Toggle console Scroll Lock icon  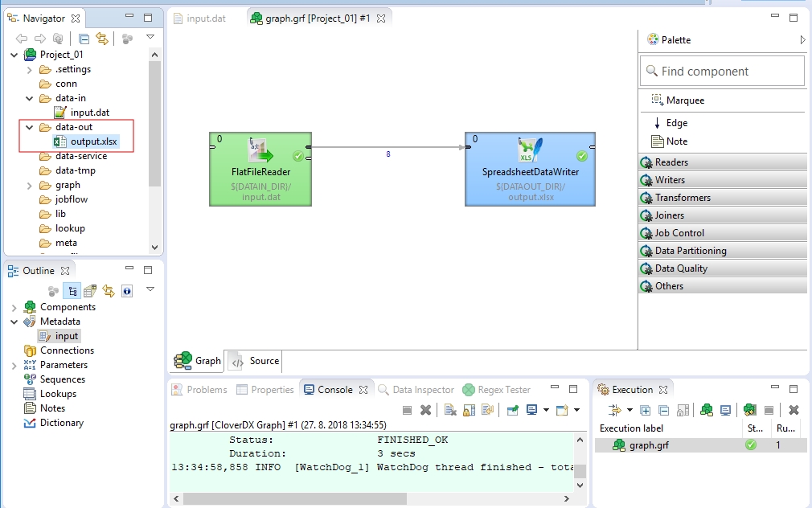(x=470, y=410)
